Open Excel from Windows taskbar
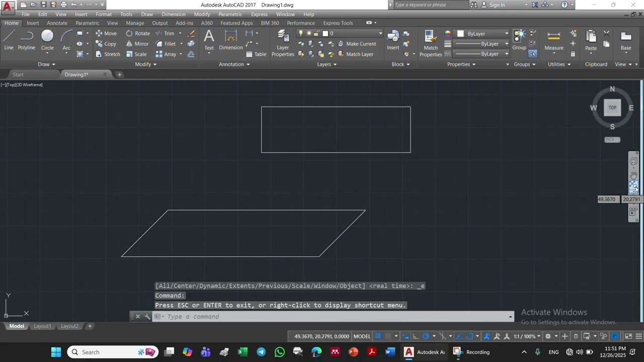Viewport: 644px width, 362px height. 243,352
